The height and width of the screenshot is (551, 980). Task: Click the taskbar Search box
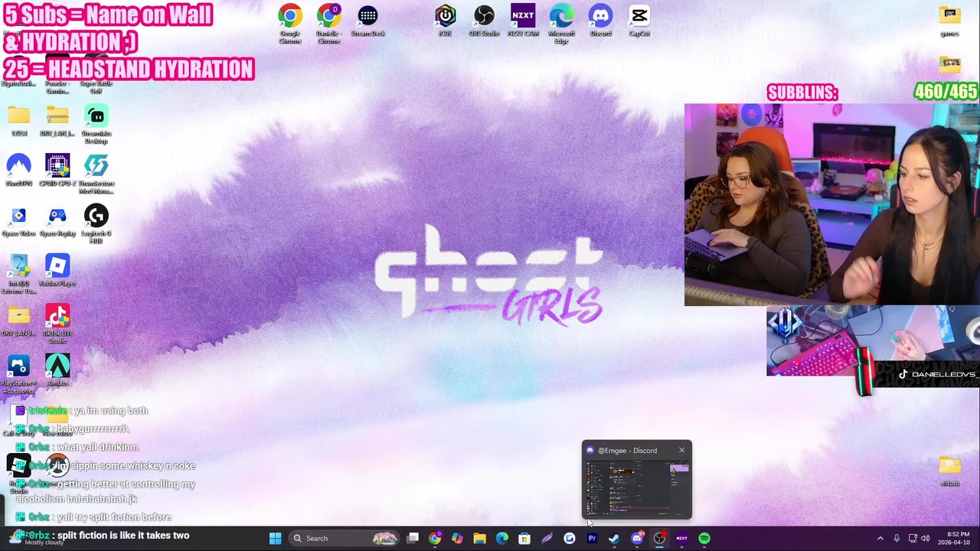coord(345,538)
